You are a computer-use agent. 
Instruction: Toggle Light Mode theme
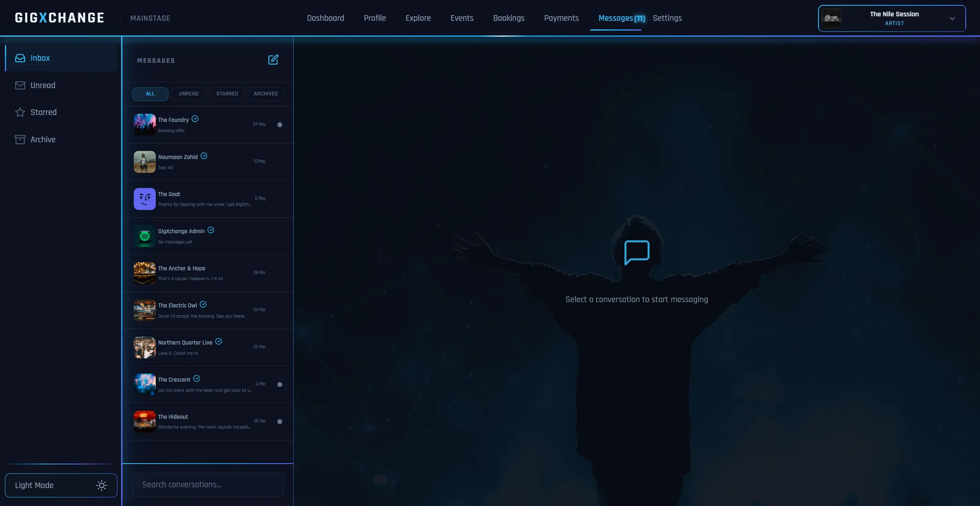click(x=61, y=485)
